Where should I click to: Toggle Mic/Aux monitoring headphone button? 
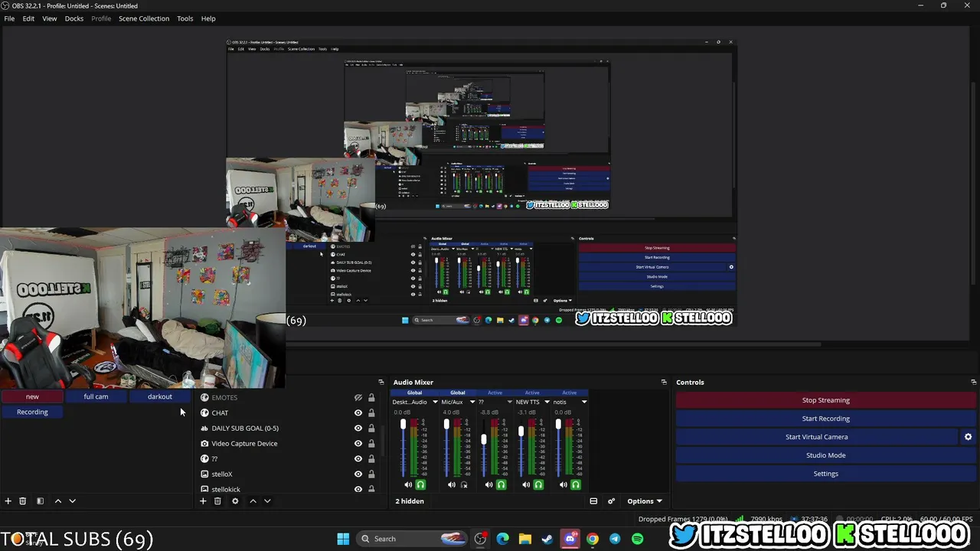(464, 484)
